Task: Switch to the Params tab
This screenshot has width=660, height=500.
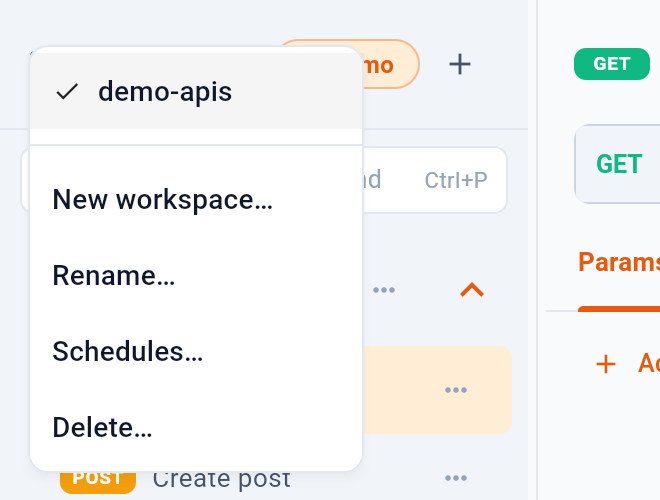Action: [619, 262]
